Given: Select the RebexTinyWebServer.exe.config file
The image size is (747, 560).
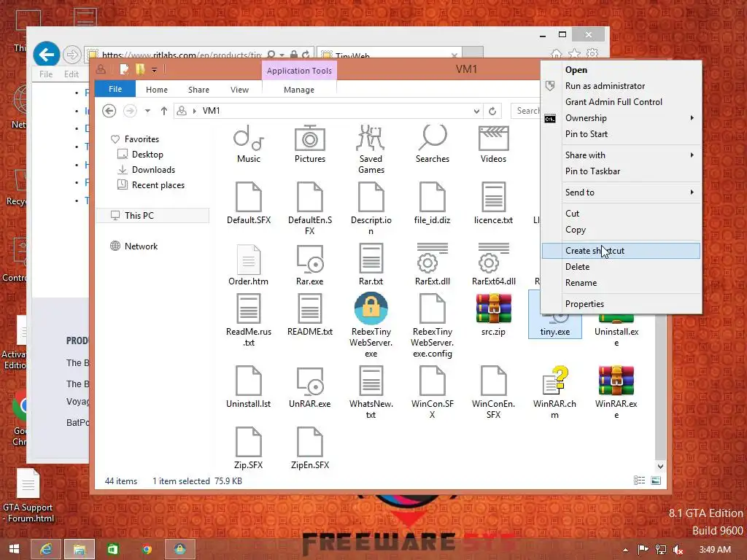Looking at the screenshot, I should coord(432,326).
